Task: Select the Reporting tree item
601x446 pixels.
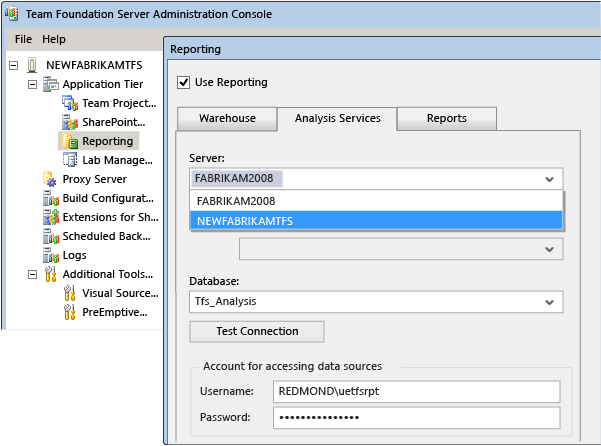Action: [x=108, y=141]
